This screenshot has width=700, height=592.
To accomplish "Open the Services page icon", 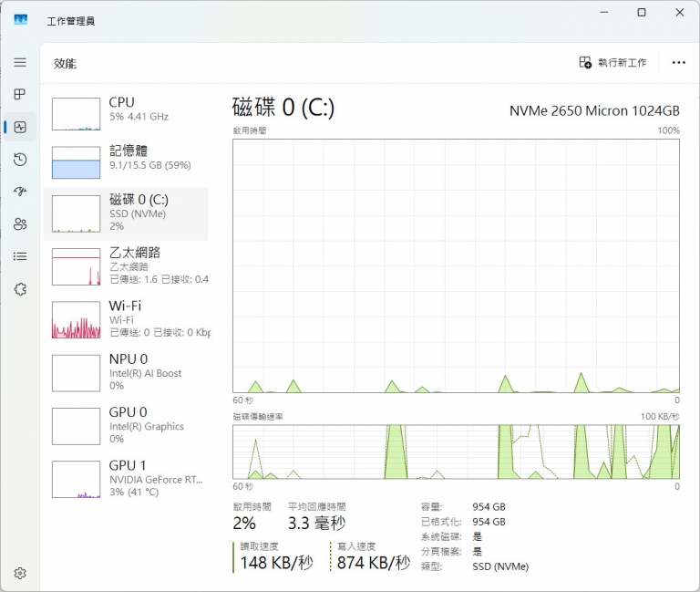I will tap(20, 289).
